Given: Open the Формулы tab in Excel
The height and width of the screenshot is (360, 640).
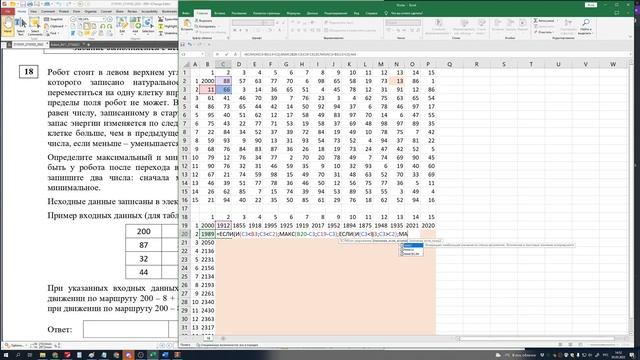Looking at the screenshot, I should 293,13.
